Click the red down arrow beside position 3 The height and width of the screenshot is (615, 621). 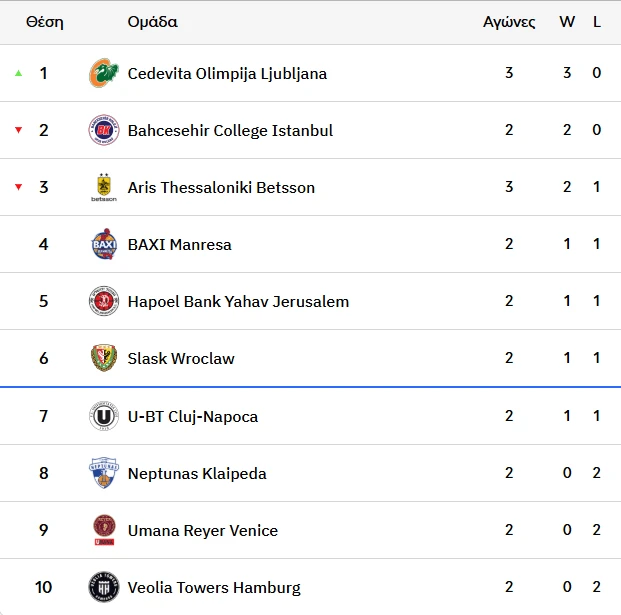(x=18, y=187)
